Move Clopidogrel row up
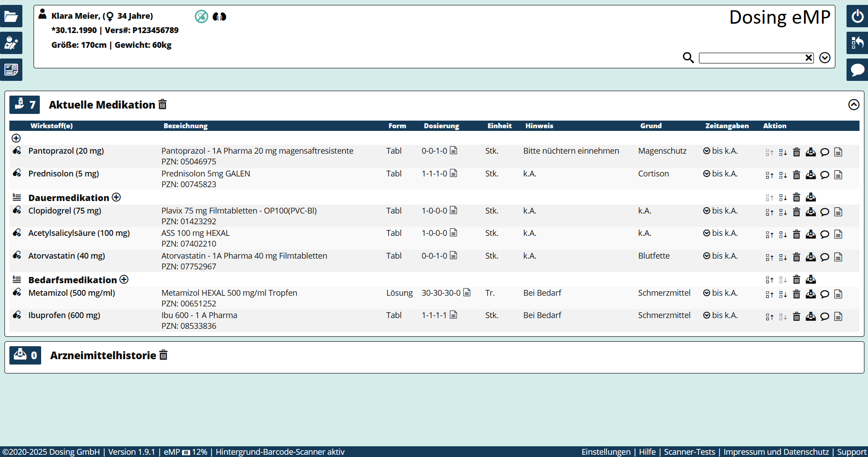The width and height of the screenshot is (868, 457). 769,212
